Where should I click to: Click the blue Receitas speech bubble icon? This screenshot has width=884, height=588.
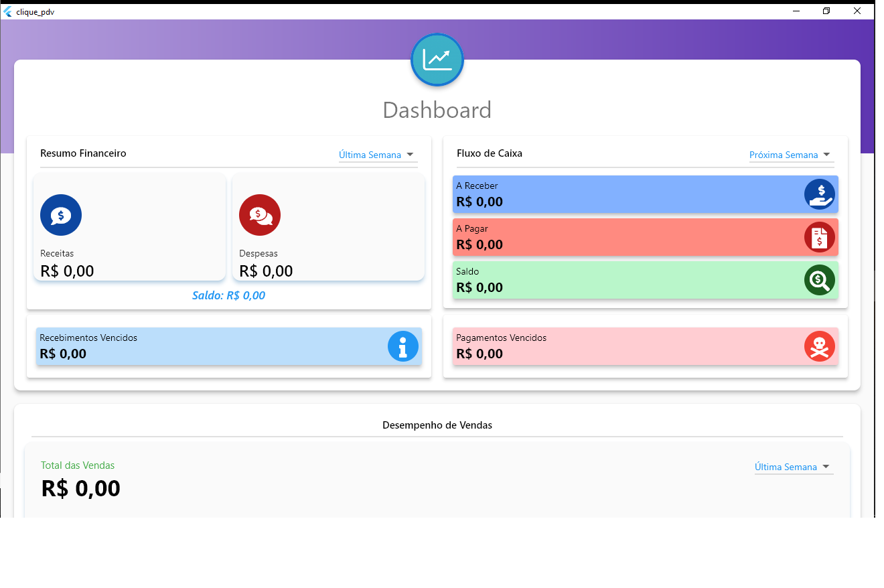point(61,215)
